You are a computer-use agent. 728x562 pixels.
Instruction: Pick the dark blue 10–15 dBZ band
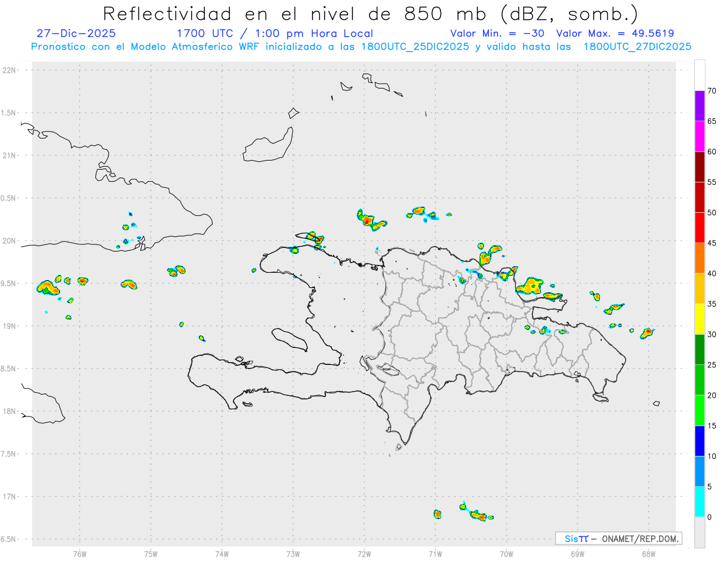click(699, 441)
